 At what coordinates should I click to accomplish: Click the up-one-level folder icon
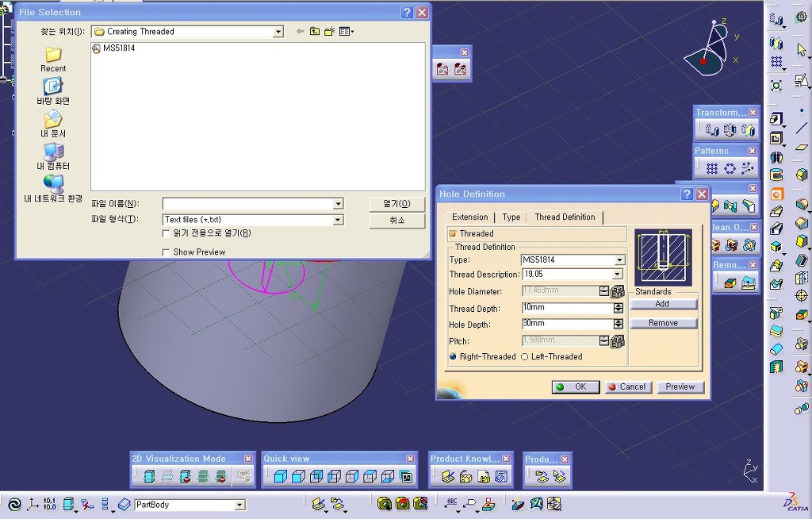click(x=315, y=32)
